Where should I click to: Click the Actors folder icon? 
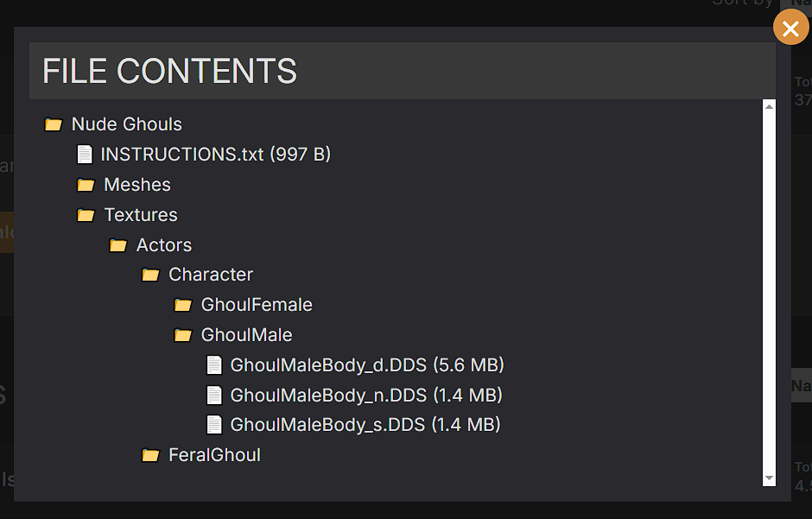point(118,244)
